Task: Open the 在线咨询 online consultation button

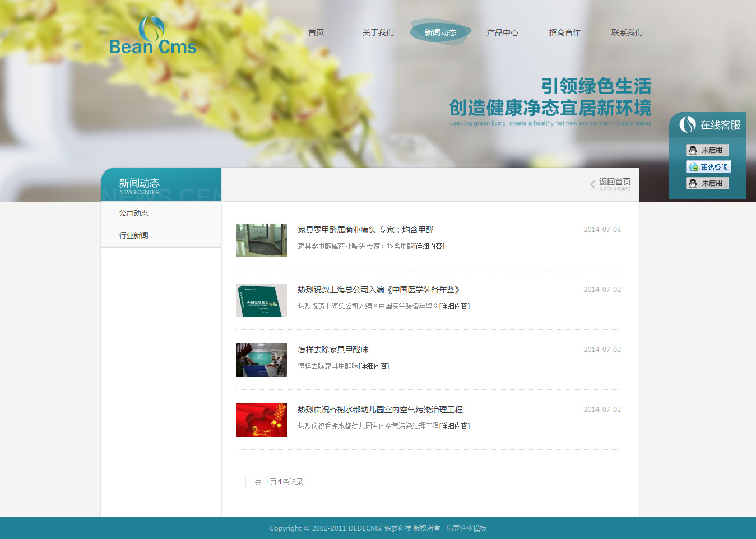Action: 708,167
